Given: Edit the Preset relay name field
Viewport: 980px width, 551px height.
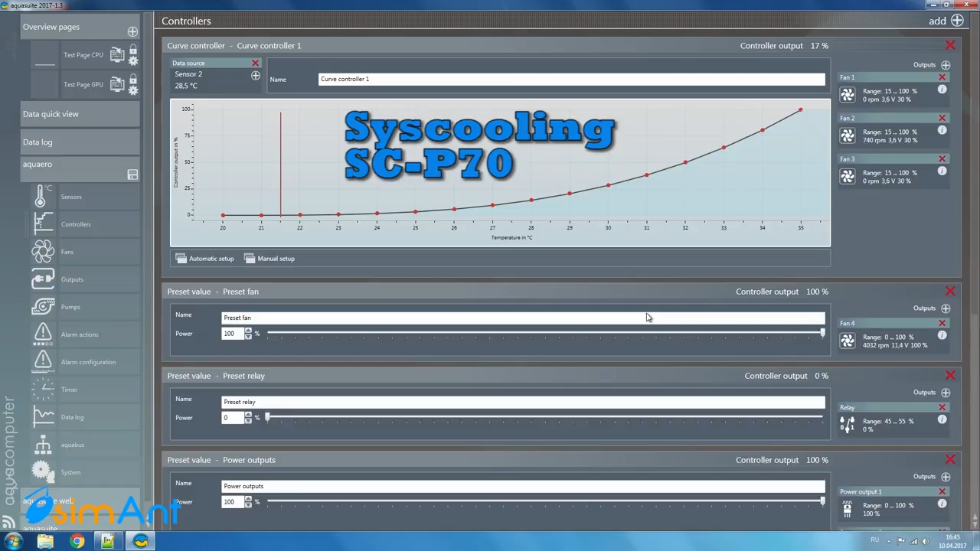Looking at the screenshot, I should [523, 402].
